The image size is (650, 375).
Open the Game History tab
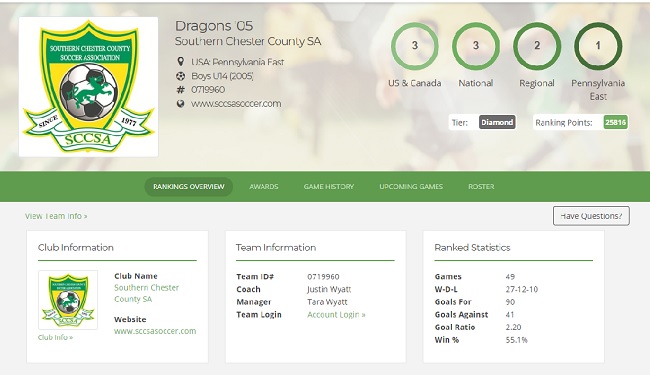(329, 187)
